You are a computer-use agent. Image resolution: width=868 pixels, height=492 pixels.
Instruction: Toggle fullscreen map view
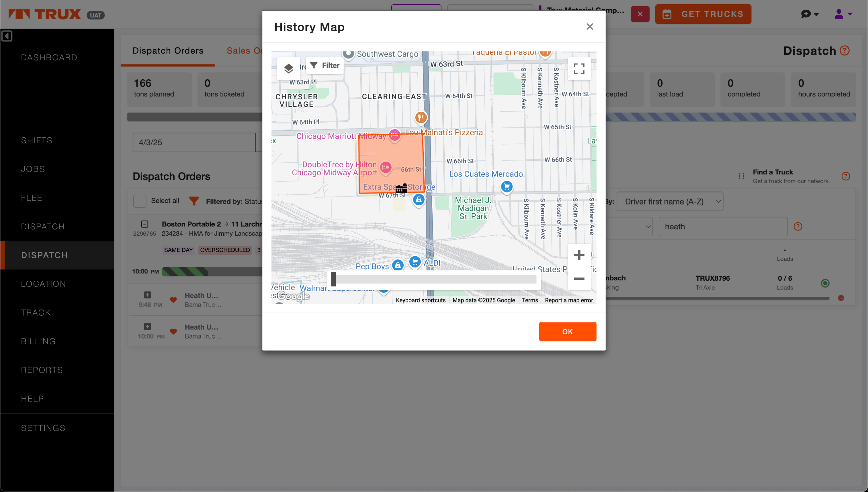(579, 69)
